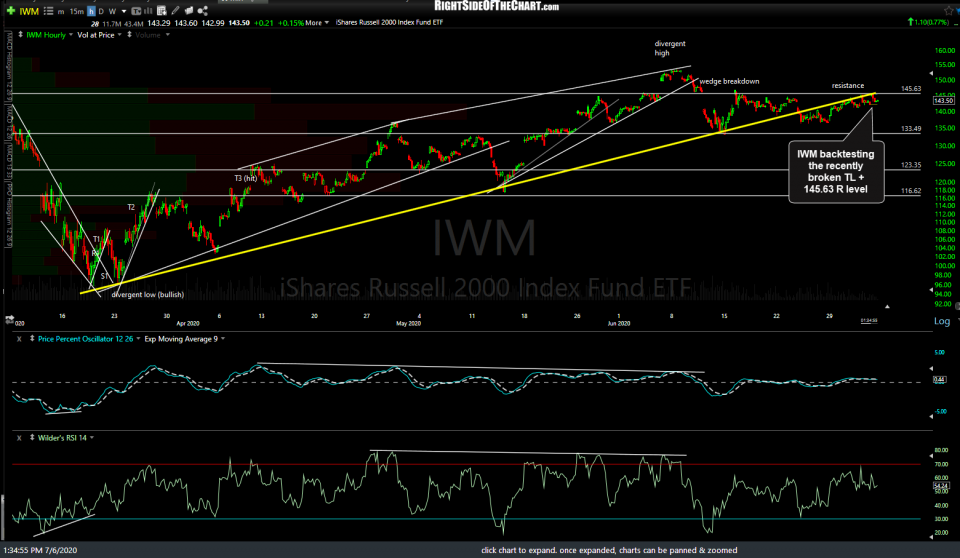Click the chart template with plus icon

coord(162,11)
